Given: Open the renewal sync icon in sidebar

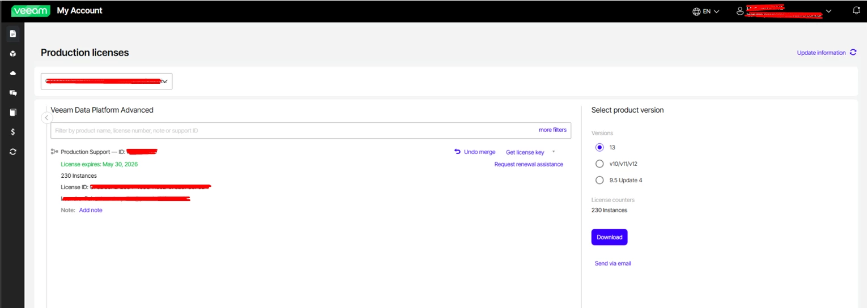Looking at the screenshot, I should click(12, 152).
